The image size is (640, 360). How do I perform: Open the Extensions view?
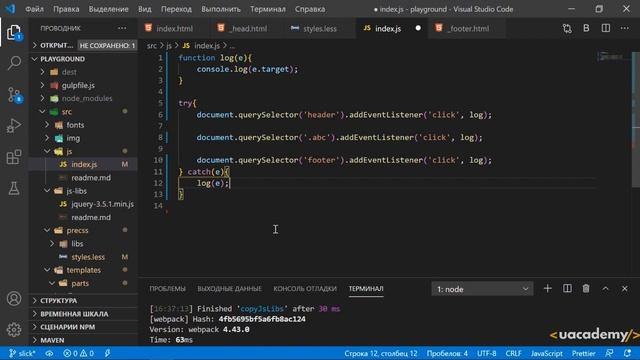click(x=14, y=157)
